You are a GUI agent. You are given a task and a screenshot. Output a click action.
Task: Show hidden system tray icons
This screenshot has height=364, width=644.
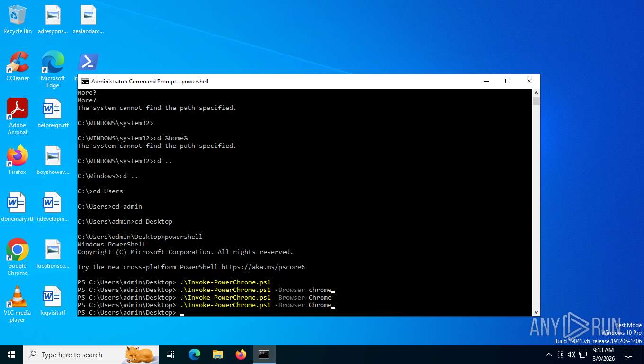click(x=549, y=355)
